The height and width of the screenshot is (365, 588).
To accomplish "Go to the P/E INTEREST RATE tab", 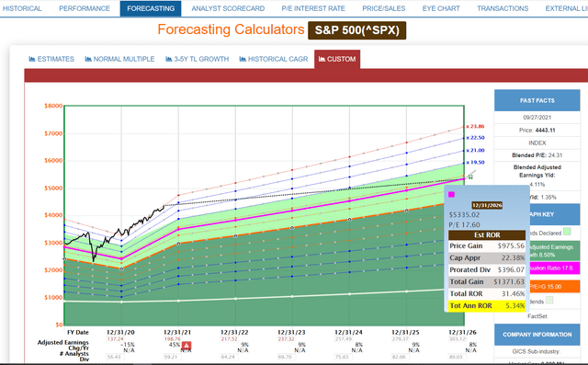I will click(313, 8).
